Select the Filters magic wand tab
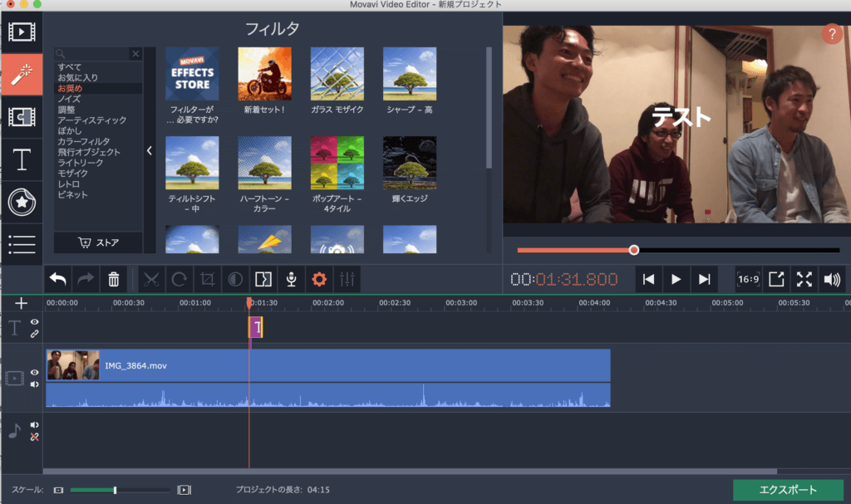851x504 pixels. point(22,75)
